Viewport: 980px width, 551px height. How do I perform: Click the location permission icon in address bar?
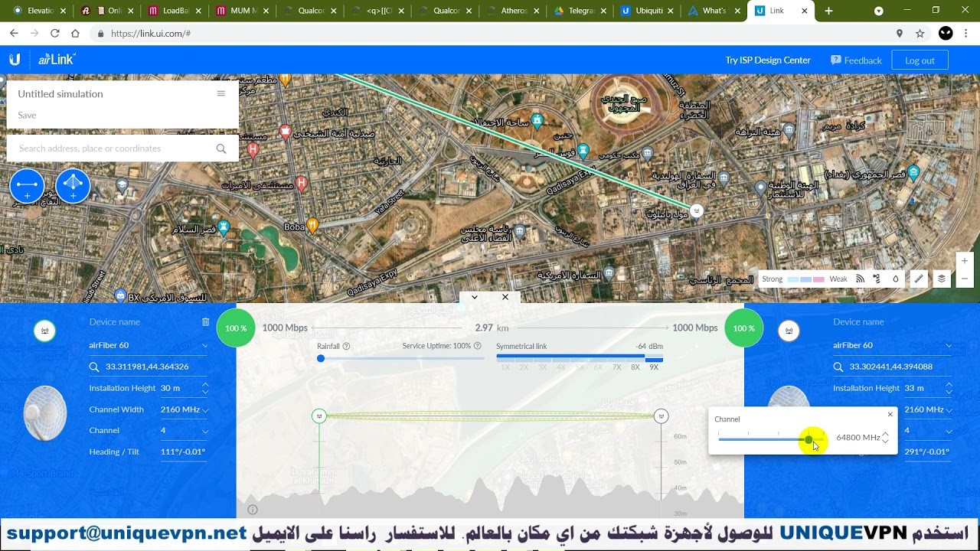pyautogui.click(x=900, y=34)
